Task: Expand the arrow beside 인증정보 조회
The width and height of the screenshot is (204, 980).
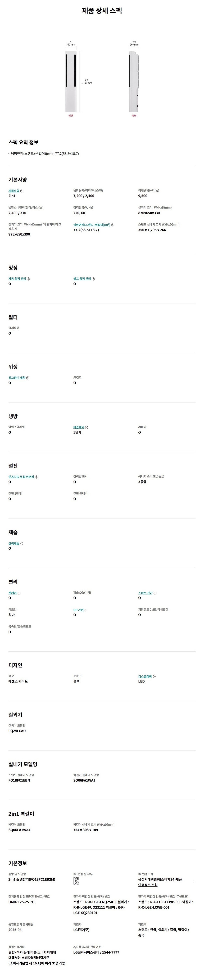Action: click(194, 882)
